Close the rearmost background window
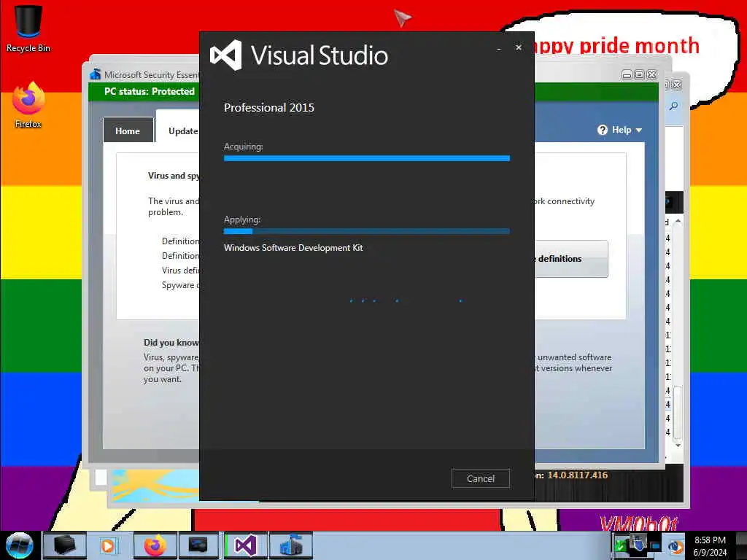This screenshot has width=747, height=560. pyautogui.click(x=676, y=85)
